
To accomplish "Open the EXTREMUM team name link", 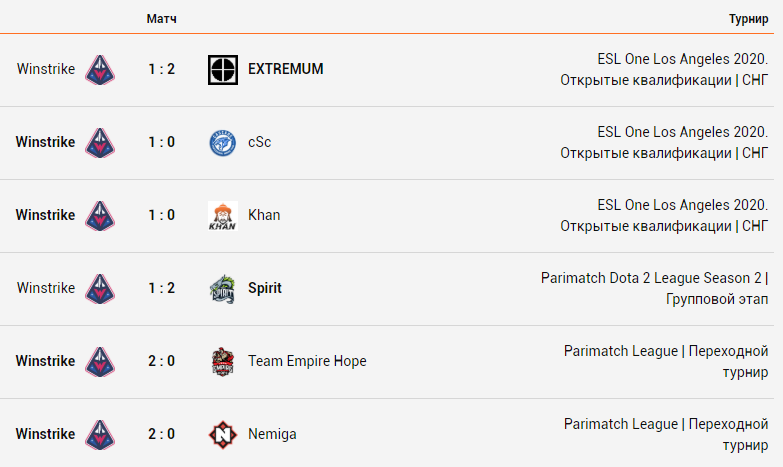I will pos(286,69).
